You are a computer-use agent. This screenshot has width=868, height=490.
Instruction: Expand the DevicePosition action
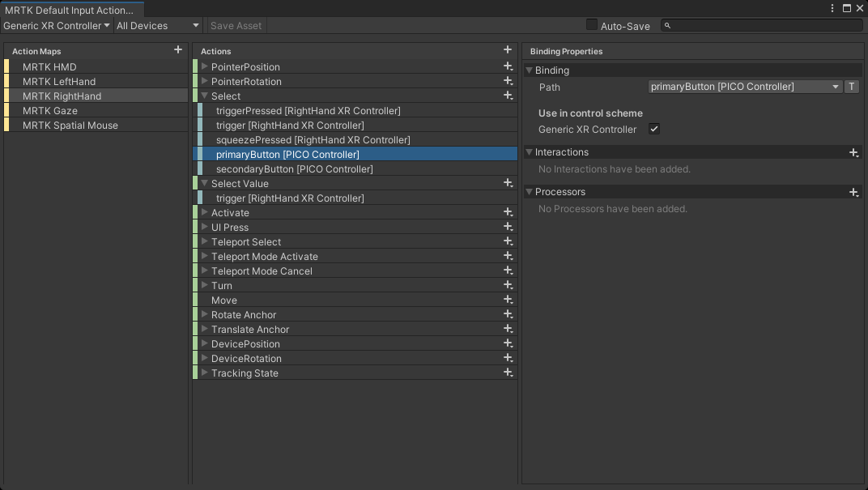click(204, 343)
